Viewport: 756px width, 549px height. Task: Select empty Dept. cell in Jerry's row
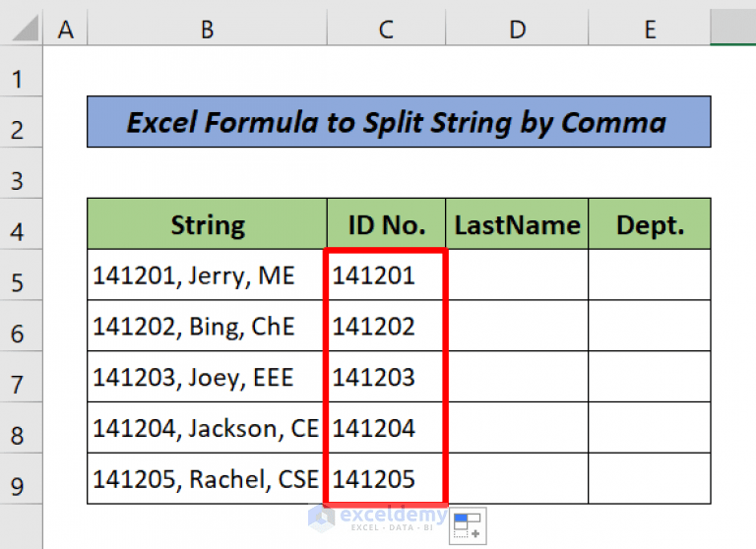(650, 274)
